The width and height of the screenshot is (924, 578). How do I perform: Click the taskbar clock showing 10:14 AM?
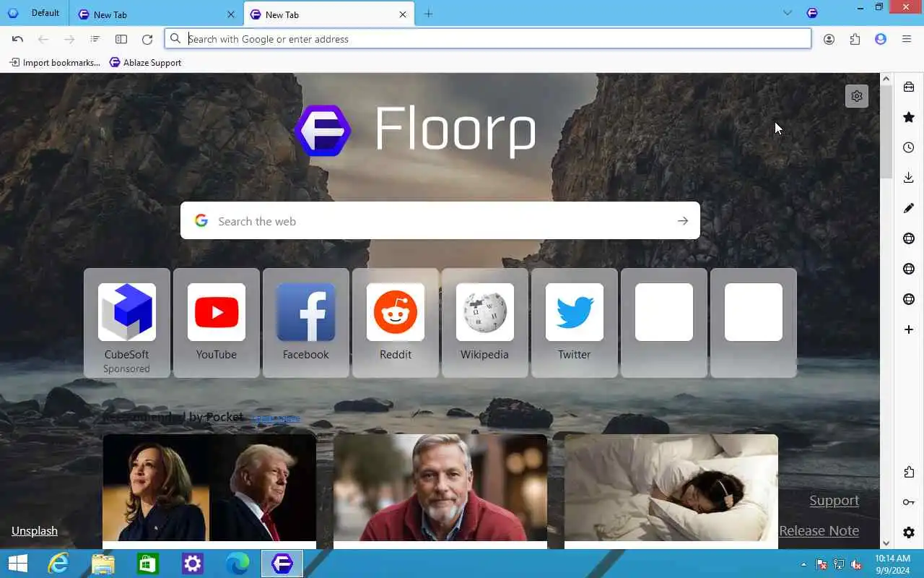(893, 564)
